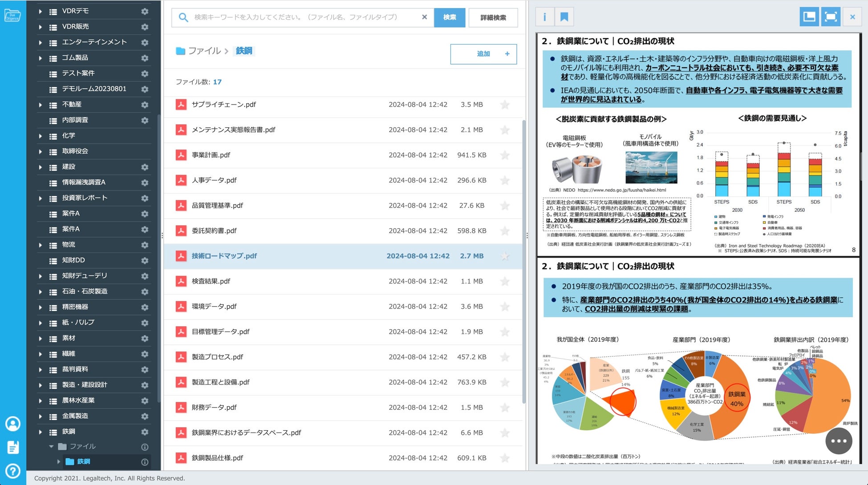Toggle favorite star for 検査結果.pdf
This screenshot has width=868, height=485.
tap(505, 281)
